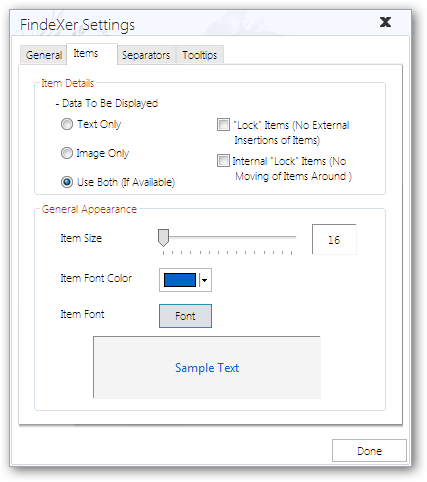Click the General Appearance group heading
Screen dimensions: 427x482
[89, 209]
